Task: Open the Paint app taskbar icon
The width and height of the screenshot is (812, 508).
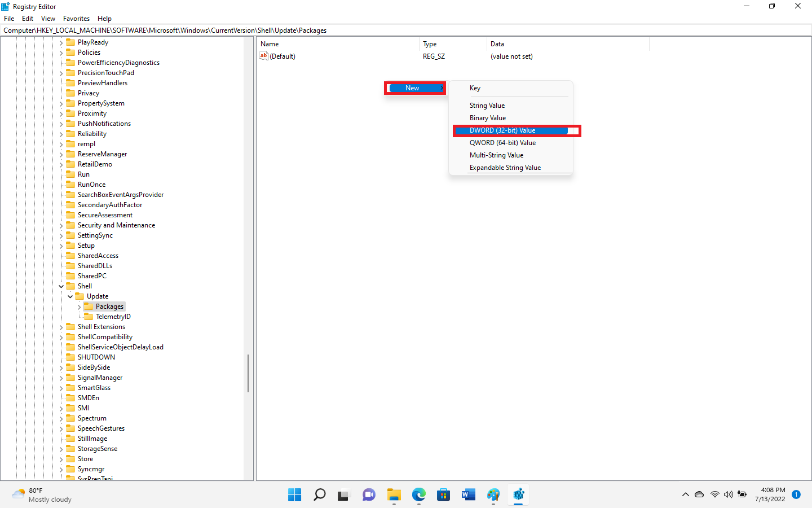Action: coord(493,495)
